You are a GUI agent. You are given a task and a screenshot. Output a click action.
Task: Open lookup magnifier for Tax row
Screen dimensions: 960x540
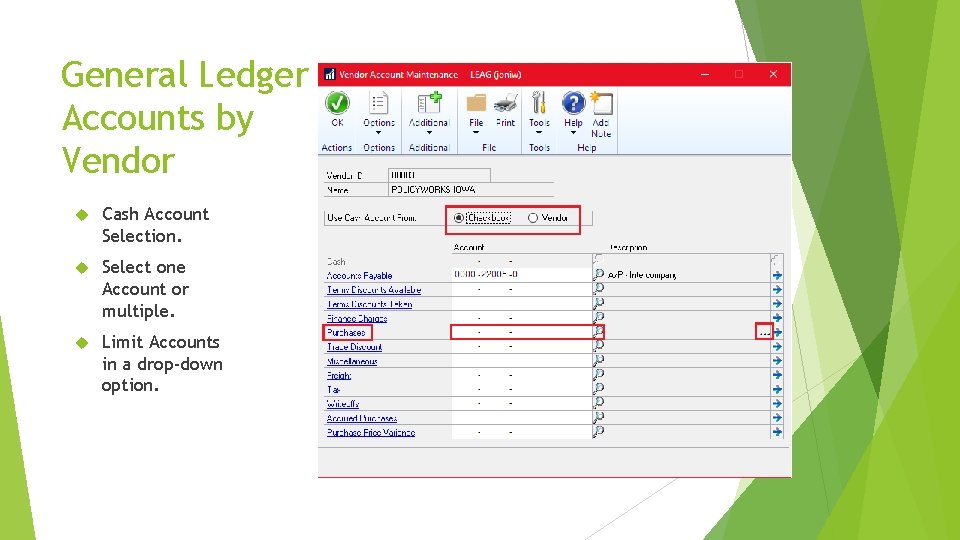[x=598, y=388]
